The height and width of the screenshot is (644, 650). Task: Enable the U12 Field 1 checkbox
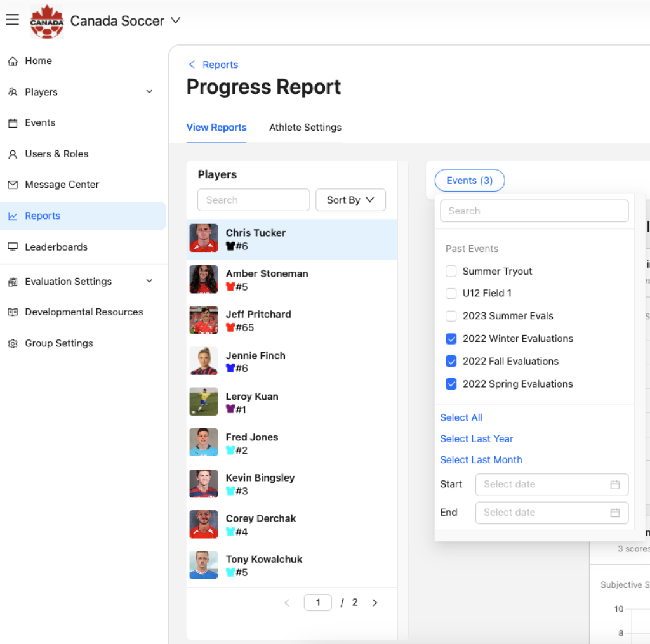[x=451, y=293]
